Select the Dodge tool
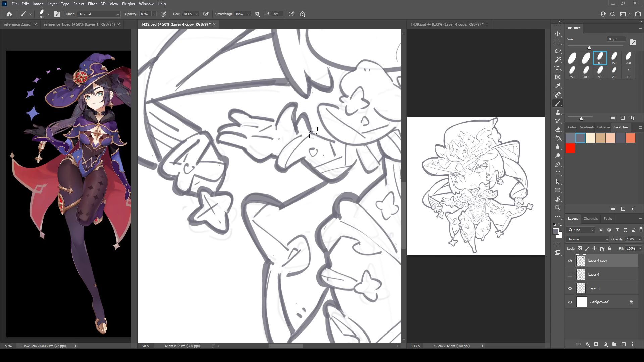Screen dimensions: 644x362 pyautogui.click(x=558, y=156)
